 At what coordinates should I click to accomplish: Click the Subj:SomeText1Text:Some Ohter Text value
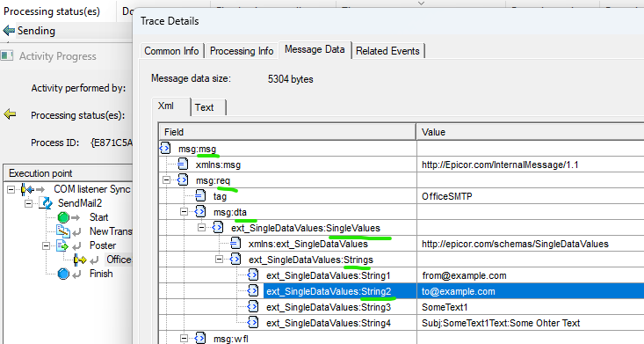point(501,323)
